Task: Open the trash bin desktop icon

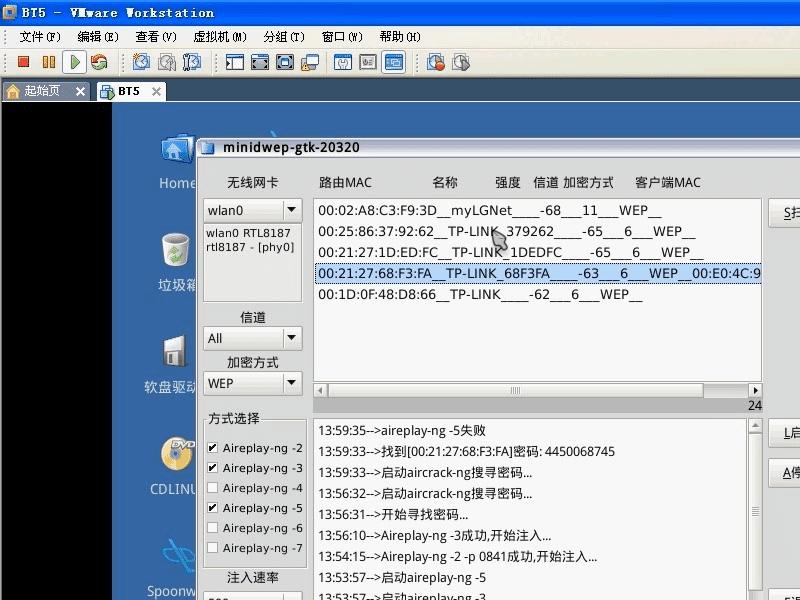Action: 176,249
